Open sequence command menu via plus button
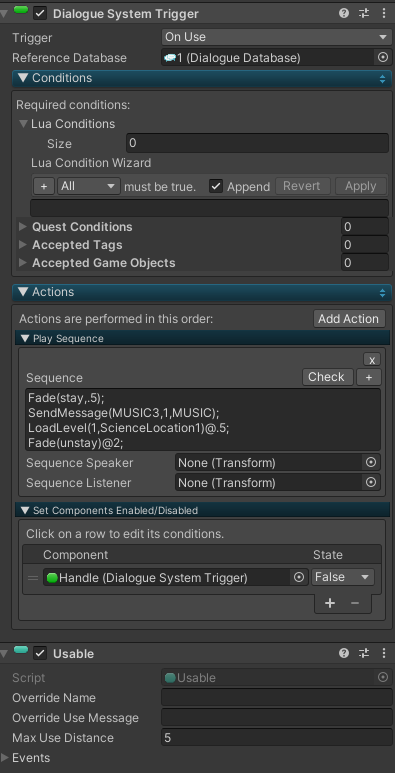 [369, 377]
